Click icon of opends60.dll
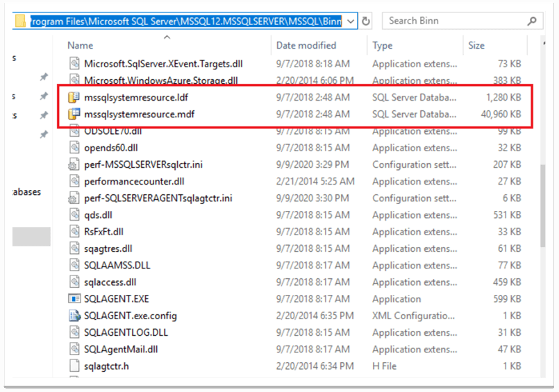The image size is (559, 392). pos(74,147)
